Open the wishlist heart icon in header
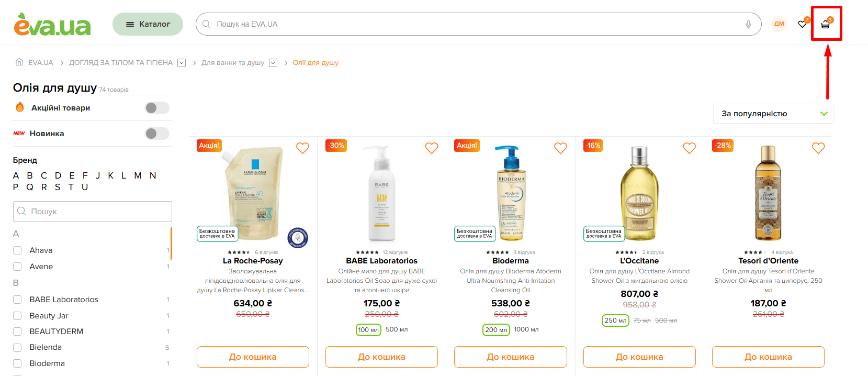The image size is (868, 376). [x=802, y=24]
